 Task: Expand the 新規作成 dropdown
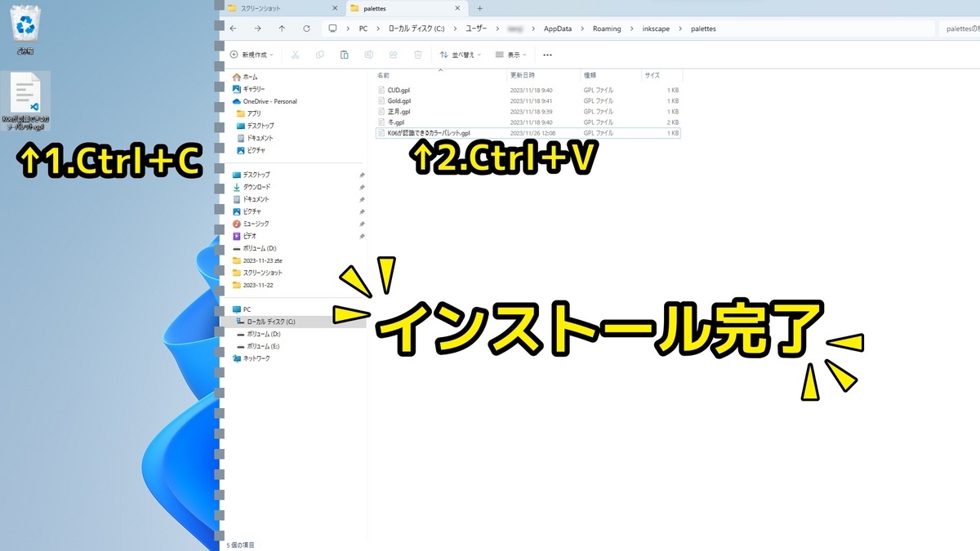pyautogui.click(x=254, y=54)
